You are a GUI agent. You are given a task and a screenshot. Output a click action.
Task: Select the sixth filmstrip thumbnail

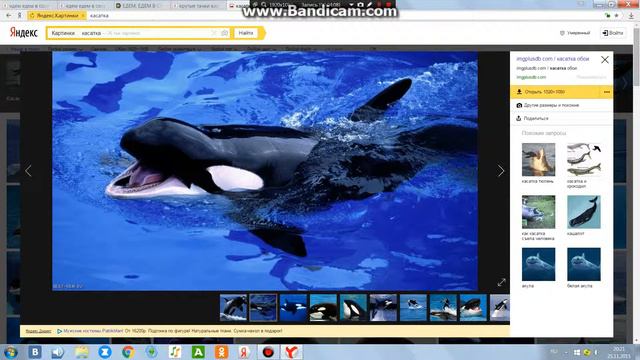[383, 308]
